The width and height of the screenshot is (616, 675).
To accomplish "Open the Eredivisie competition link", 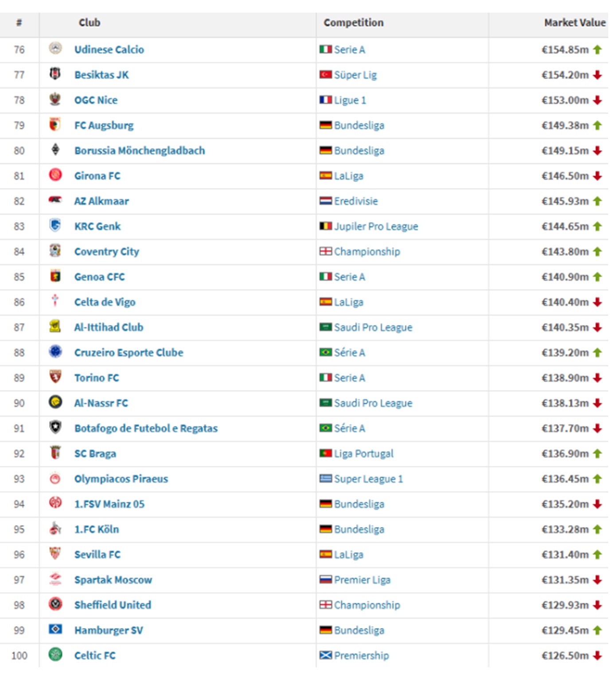I will click(x=356, y=201).
